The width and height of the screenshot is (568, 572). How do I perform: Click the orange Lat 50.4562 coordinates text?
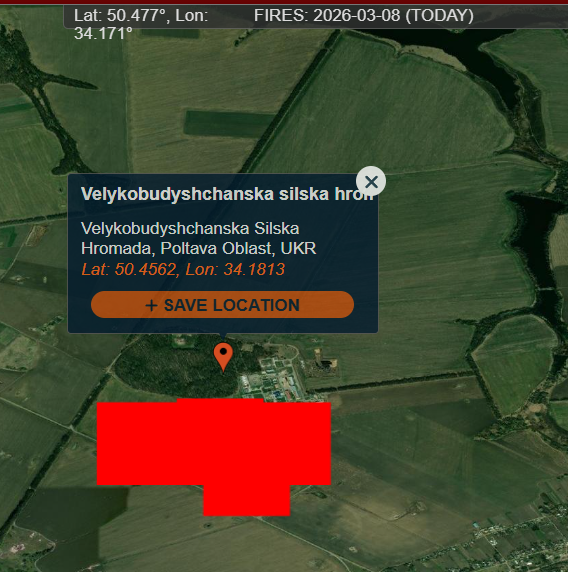point(183,270)
